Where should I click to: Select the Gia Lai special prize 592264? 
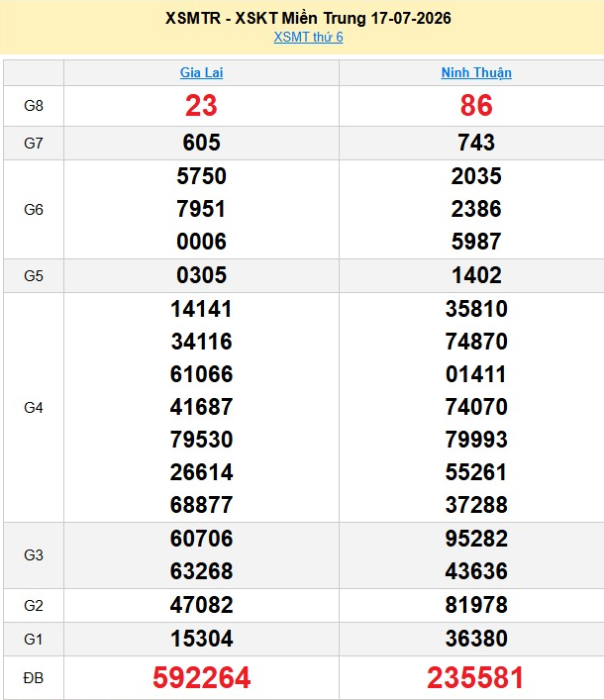tap(201, 677)
